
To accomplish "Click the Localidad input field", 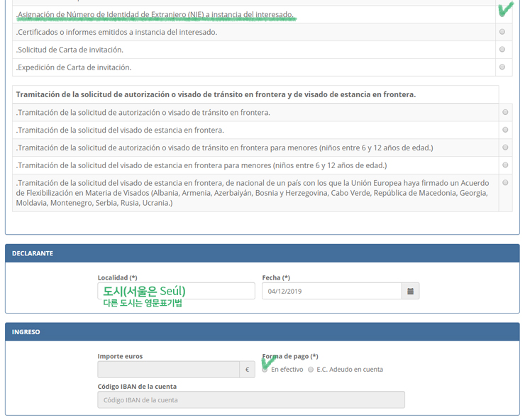I will click(x=176, y=291).
